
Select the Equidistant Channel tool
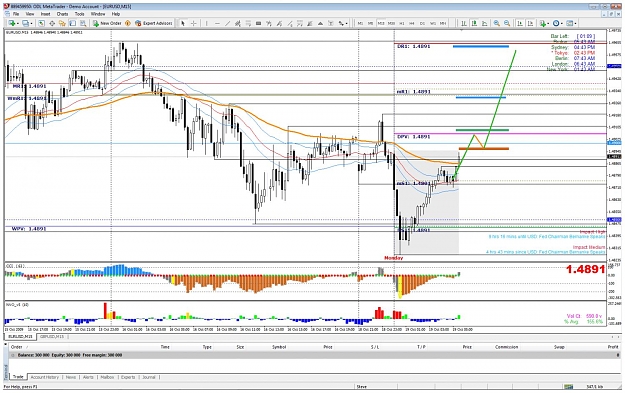[238, 24]
